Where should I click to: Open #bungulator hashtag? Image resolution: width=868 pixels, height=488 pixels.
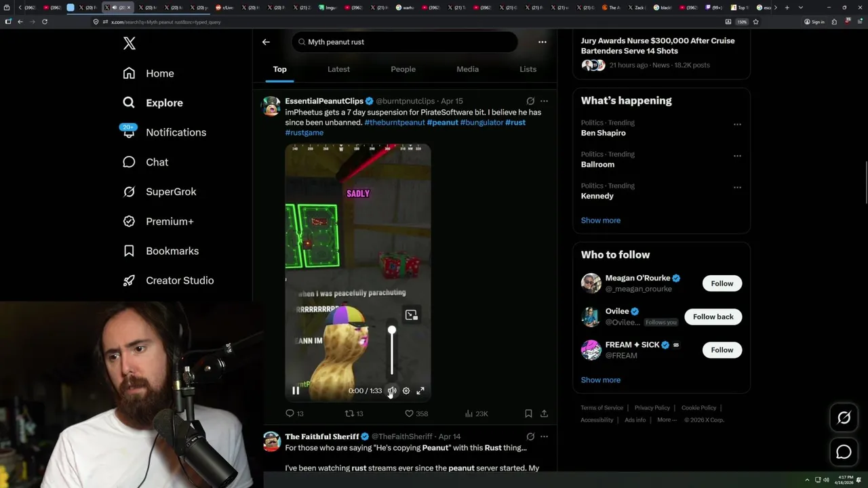click(481, 123)
